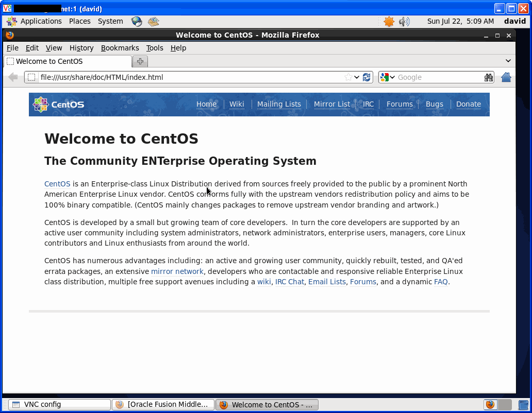This screenshot has width=532, height=413.
Task: Open mail launcher icon in GNOME panel
Action: [x=153, y=21]
